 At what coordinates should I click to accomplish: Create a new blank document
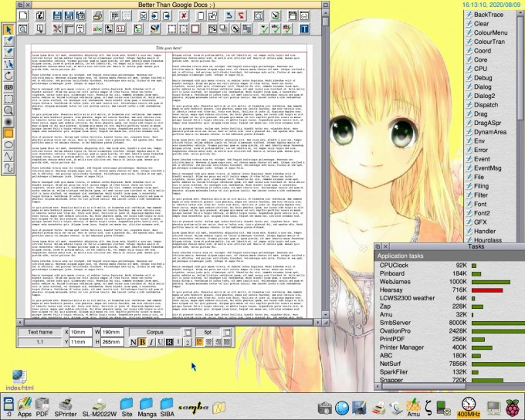pyautogui.click(x=23, y=15)
